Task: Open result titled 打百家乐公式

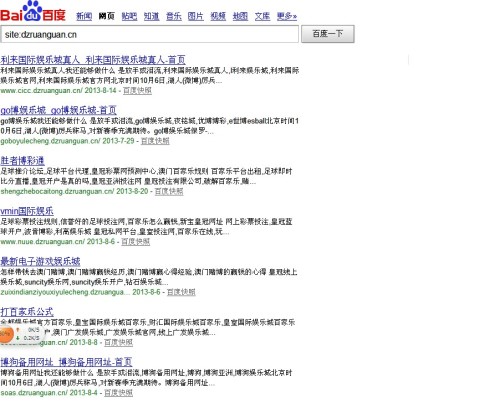Action: coord(27,312)
